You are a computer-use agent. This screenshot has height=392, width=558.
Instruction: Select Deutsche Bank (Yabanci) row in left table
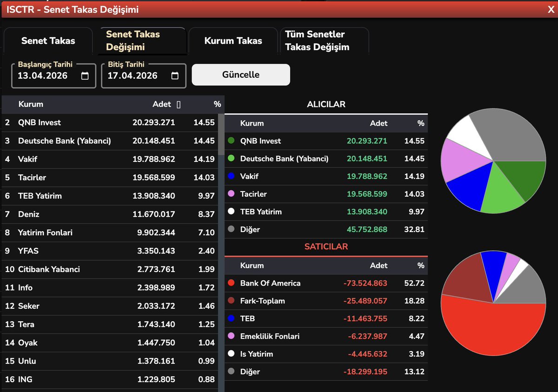click(x=110, y=141)
